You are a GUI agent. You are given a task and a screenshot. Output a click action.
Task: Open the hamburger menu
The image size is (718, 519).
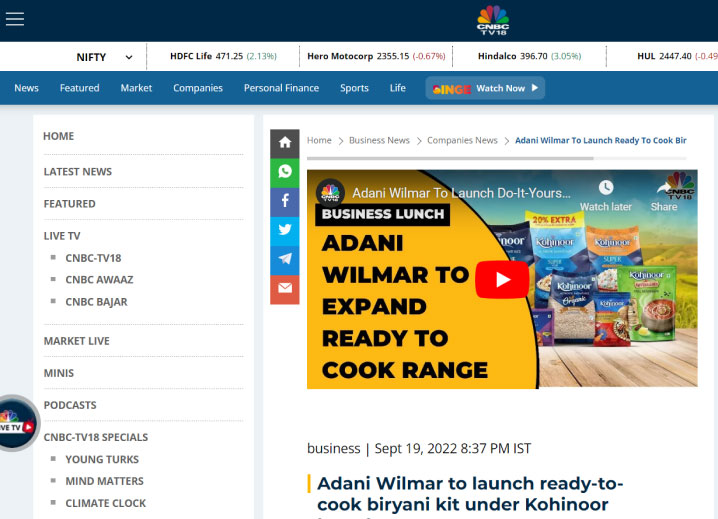pos(15,19)
